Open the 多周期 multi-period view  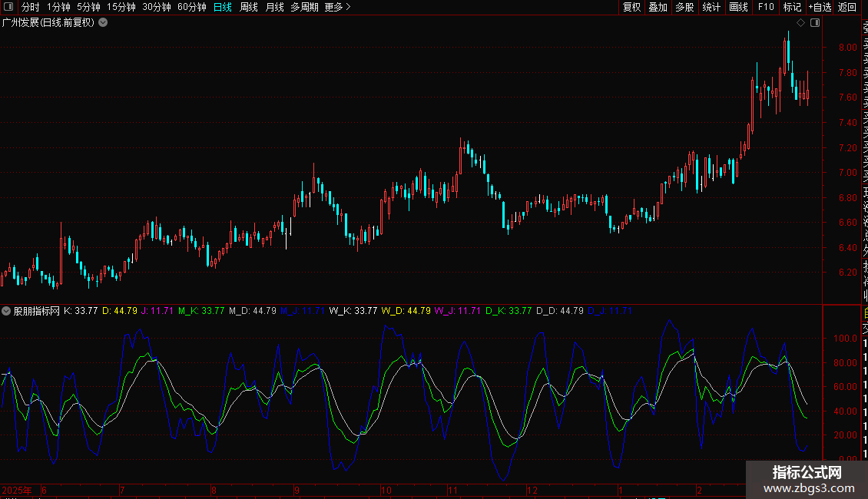coord(304,7)
